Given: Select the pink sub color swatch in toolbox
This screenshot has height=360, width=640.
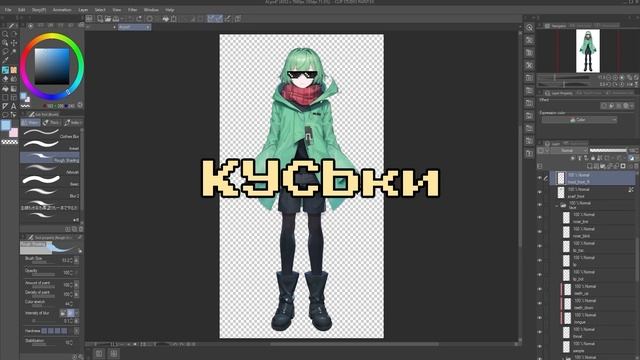Looking at the screenshot, I should [x=14, y=133].
